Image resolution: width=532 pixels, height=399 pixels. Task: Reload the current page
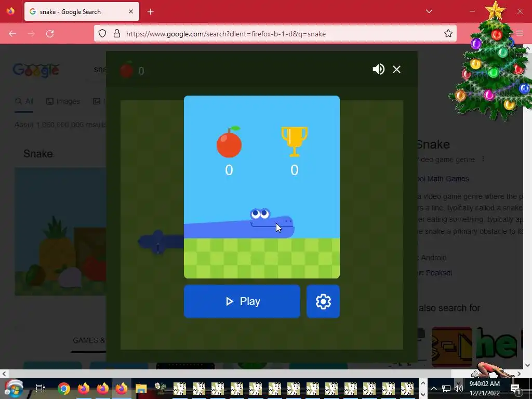(x=50, y=34)
